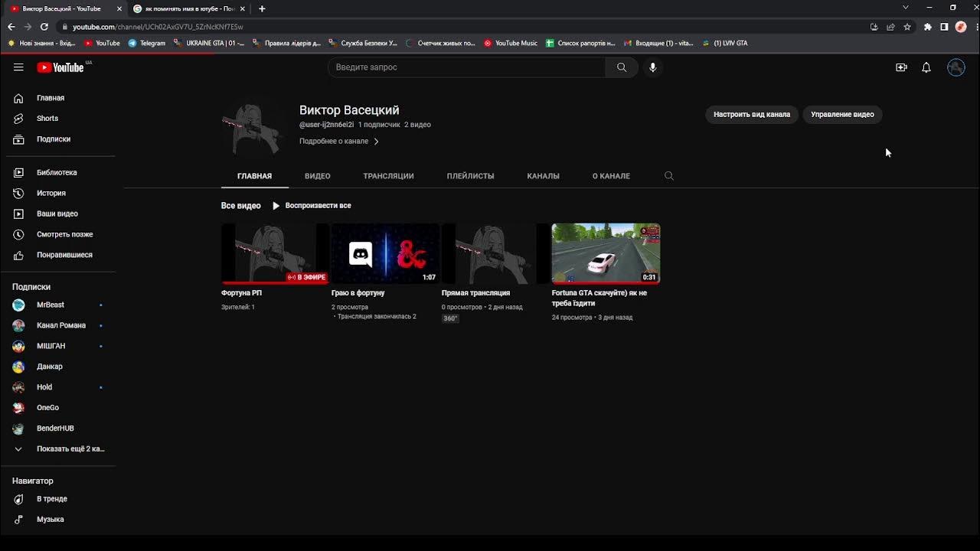Image resolution: width=980 pixels, height=551 pixels.
Task: Open the hamburger guide menu
Action: [18, 67]
